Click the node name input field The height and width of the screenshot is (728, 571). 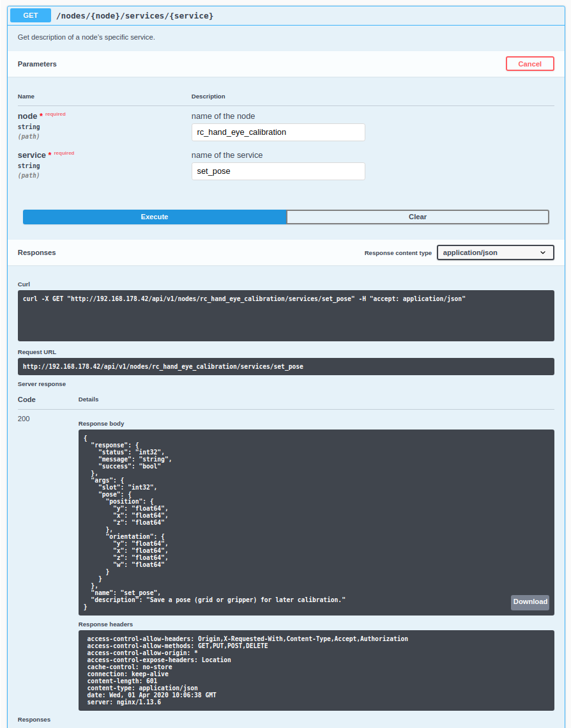click(278, 132)
